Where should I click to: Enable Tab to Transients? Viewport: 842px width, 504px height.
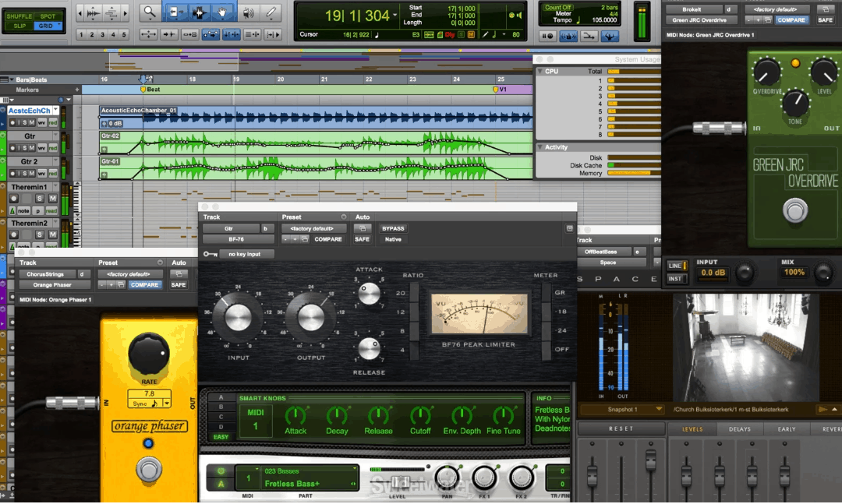[168, 35]
